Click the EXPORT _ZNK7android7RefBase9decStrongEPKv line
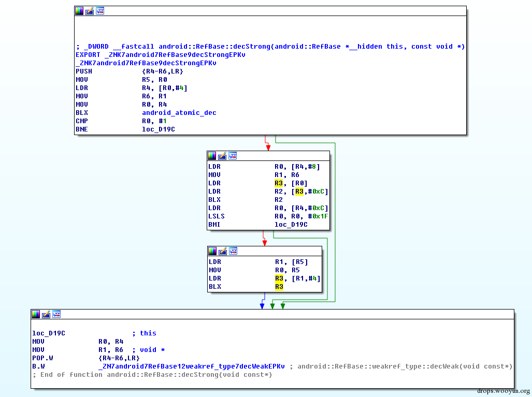Image resolution: width=532 pixels, height=397 pixels. [161, 54]
